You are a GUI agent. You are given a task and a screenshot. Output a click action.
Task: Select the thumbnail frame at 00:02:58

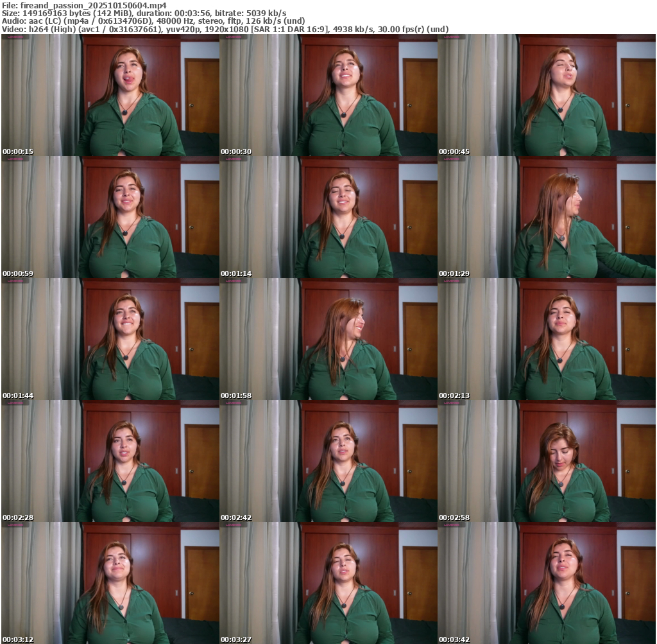click(x=547, y=461)
